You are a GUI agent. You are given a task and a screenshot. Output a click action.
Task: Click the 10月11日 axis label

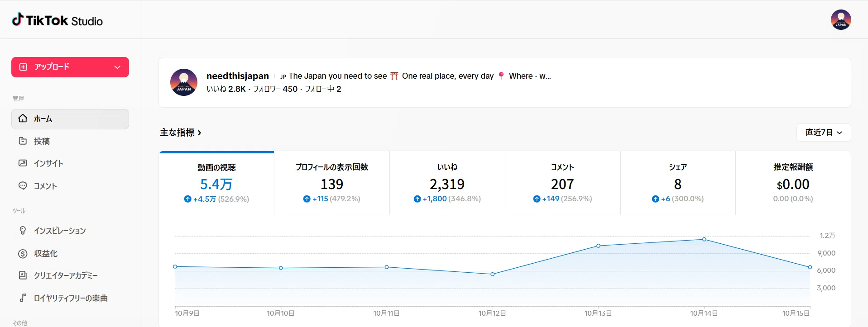[386, 313]
